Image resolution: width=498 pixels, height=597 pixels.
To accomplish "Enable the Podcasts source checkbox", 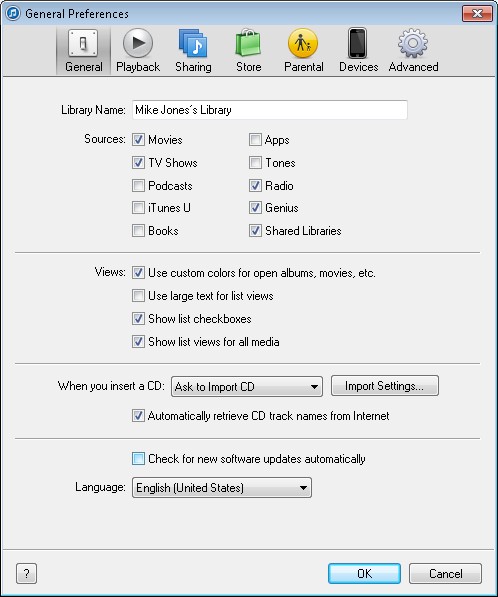I will (x=138, y=186).
